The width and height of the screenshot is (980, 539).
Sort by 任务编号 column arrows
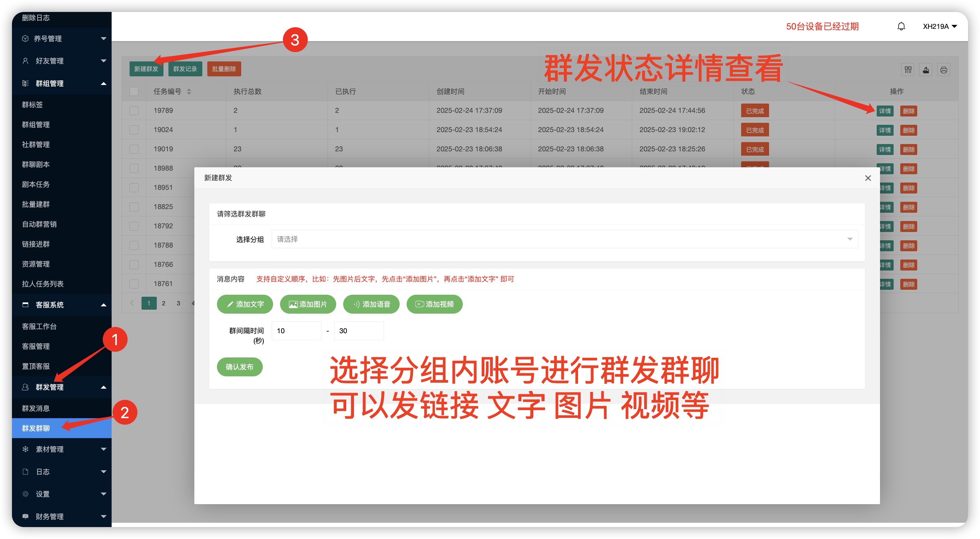(189, 91)
